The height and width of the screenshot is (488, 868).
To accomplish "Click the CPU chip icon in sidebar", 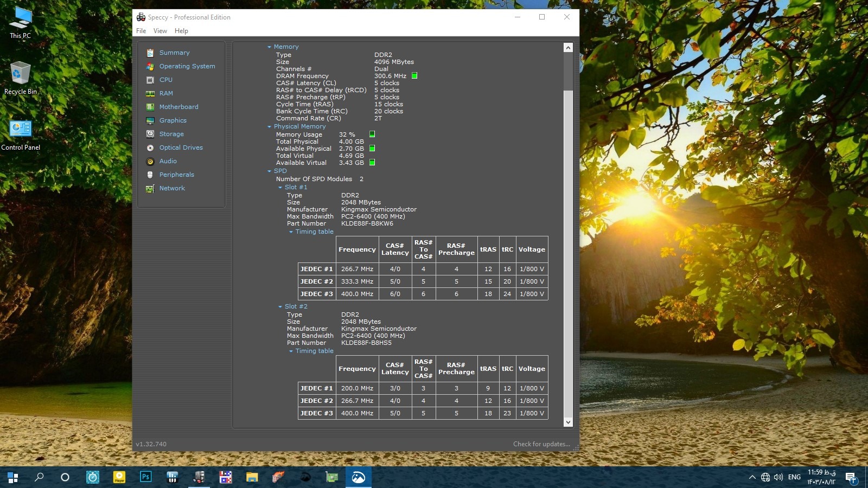I will tap(150, 80).
